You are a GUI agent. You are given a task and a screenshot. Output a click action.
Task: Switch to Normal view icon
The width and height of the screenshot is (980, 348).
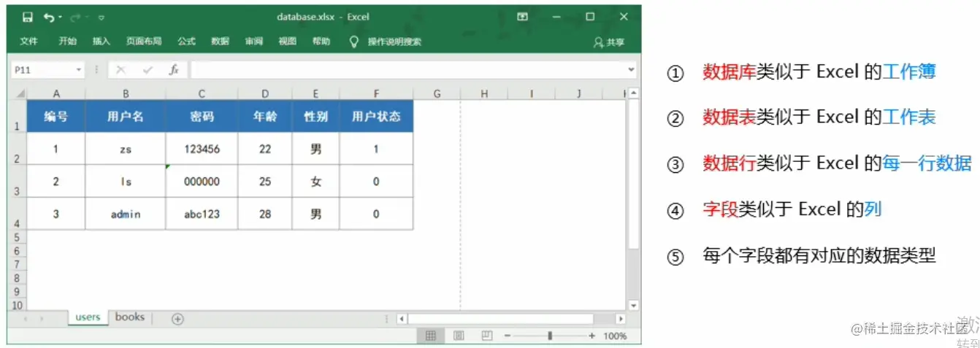pos(431,336)
